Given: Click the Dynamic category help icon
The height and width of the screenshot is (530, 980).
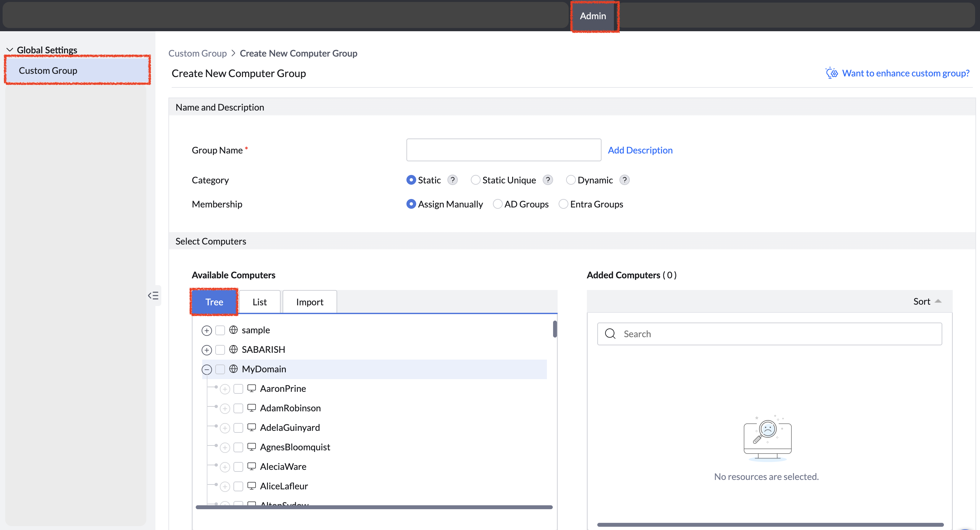Looking at the screenshot, I should 624,180.
